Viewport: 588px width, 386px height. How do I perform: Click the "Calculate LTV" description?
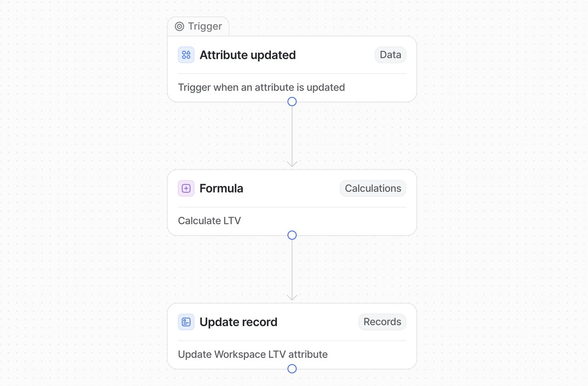(x=209, y=221)
